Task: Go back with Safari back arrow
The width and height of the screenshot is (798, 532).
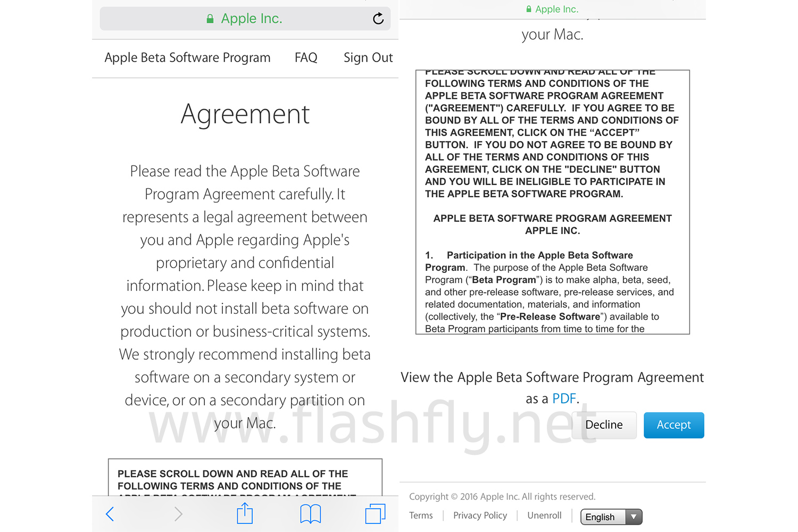Action: (x=110, y=514)
